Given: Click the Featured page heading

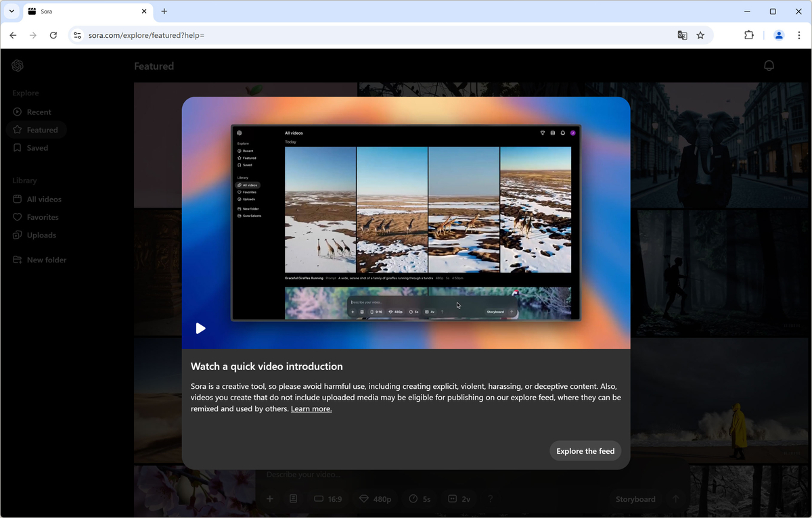Looking at the screenshot, I should (154, 66).
